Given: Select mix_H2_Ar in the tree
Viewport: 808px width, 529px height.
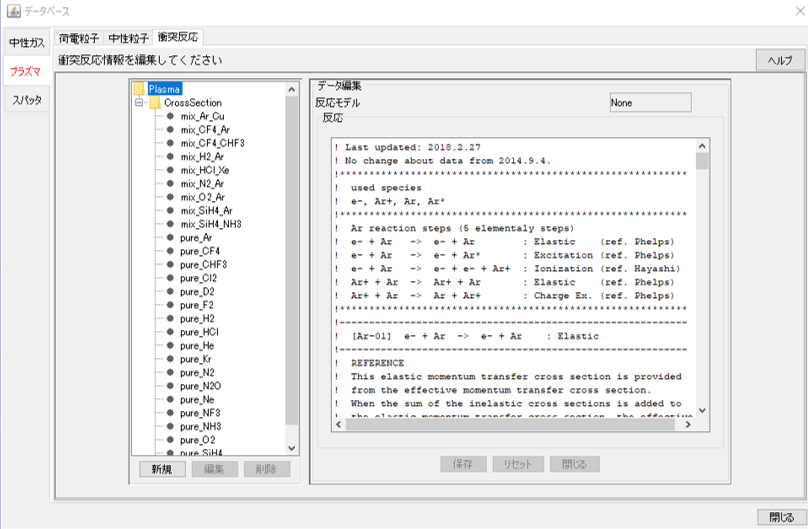Looking at the screenshot, I should pyautogui.click(x=202, y=157).
